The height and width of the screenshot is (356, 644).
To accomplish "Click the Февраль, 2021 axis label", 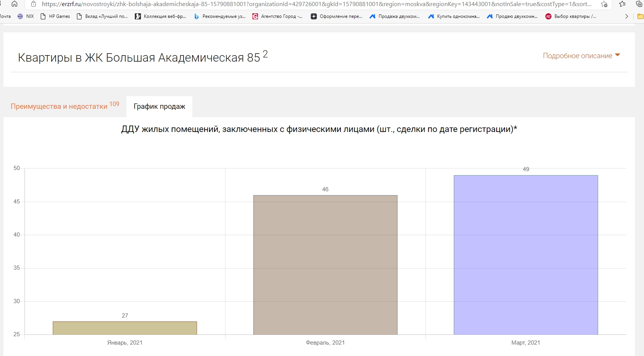I will [x=325, y=343].
